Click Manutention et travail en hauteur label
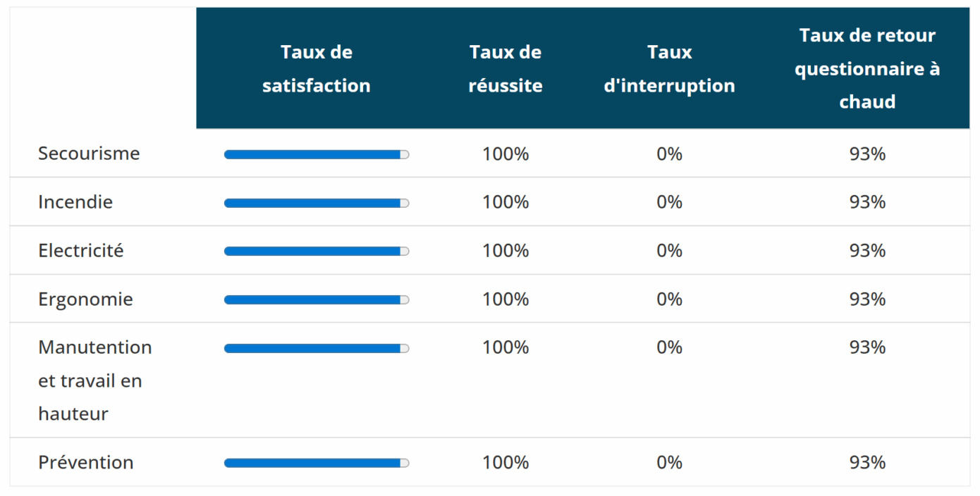 94,380
